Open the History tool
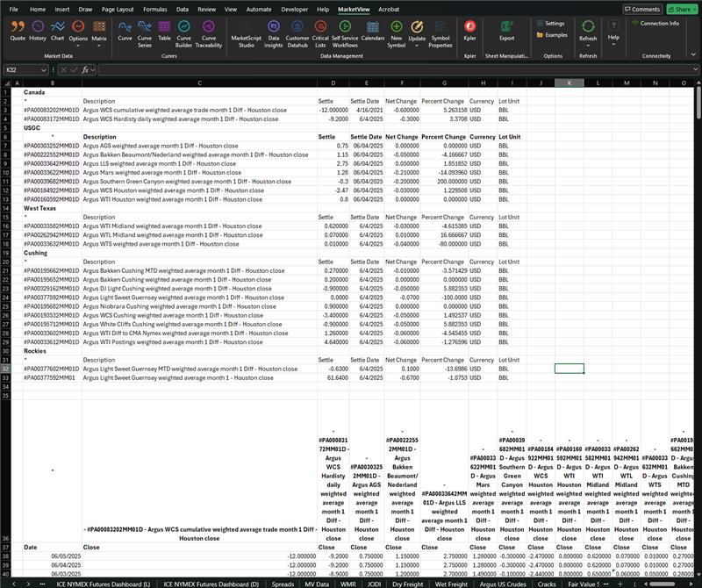This screenshot has height=588, width=702. (38, 31)
